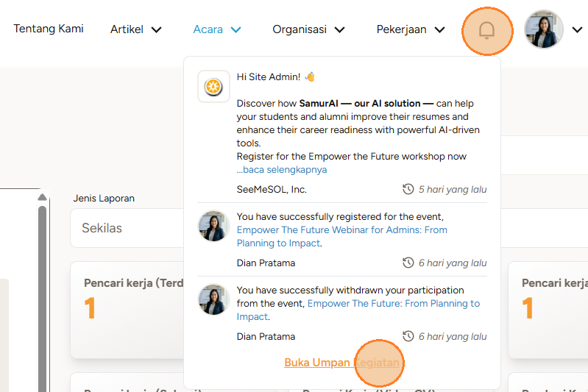Viewport: 588px width, 392px height.
Task: Open the Organisasi menu
Action: pyautogui.click(x=308, y=29)
